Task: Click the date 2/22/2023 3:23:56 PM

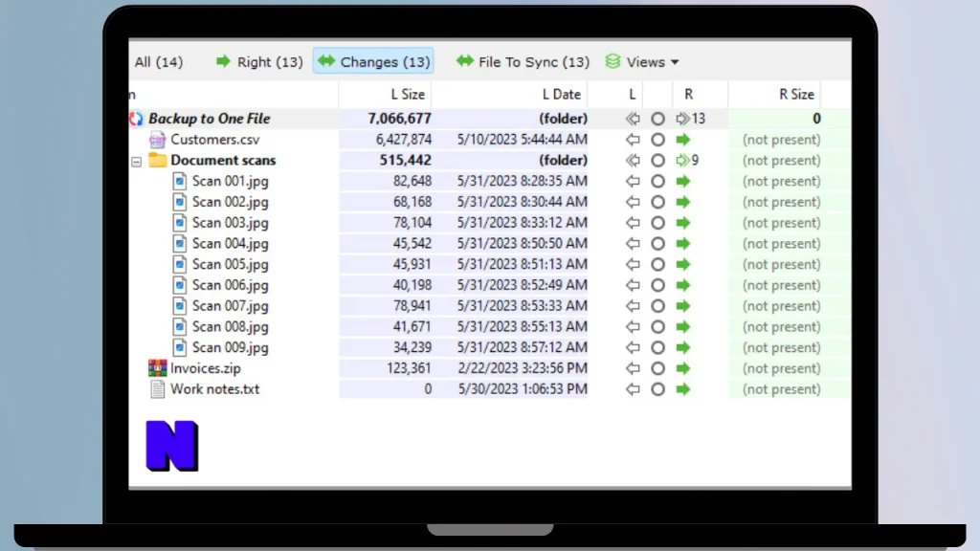Action: [x=523, y=368]
